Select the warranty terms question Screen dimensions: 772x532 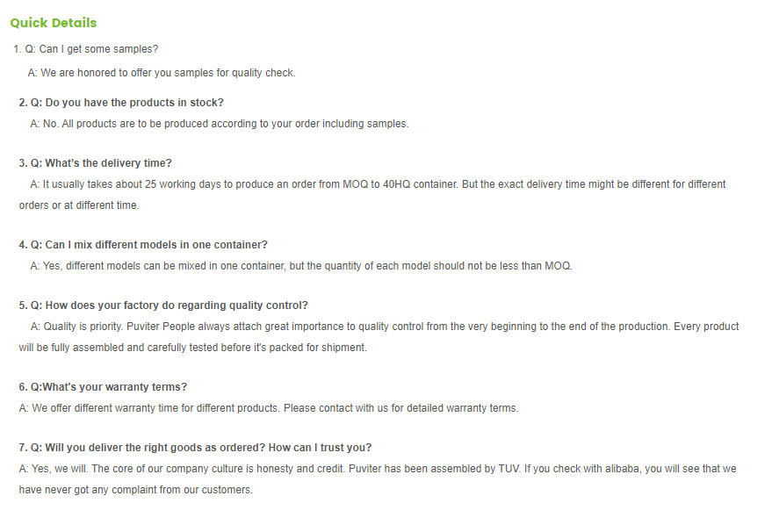pyautogui.click(x=103, y=387)
